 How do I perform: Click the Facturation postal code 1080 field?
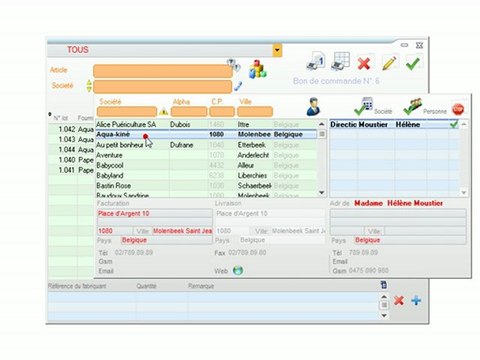[115, 231]
